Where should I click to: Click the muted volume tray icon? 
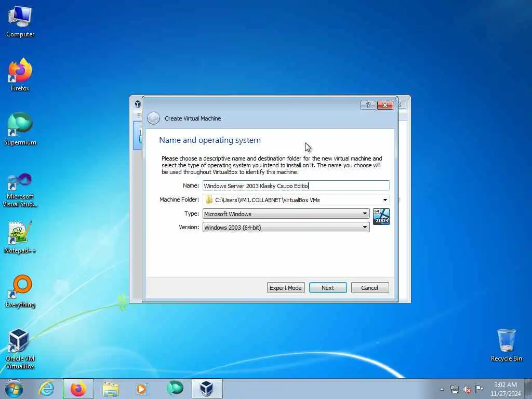(x=467, y=389)
